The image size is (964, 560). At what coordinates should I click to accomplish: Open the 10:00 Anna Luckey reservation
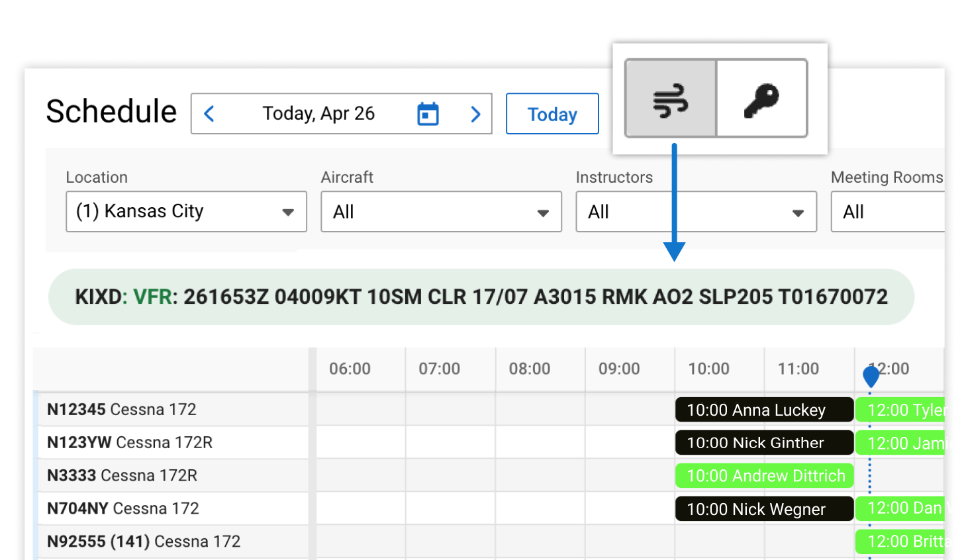[764, 410]
